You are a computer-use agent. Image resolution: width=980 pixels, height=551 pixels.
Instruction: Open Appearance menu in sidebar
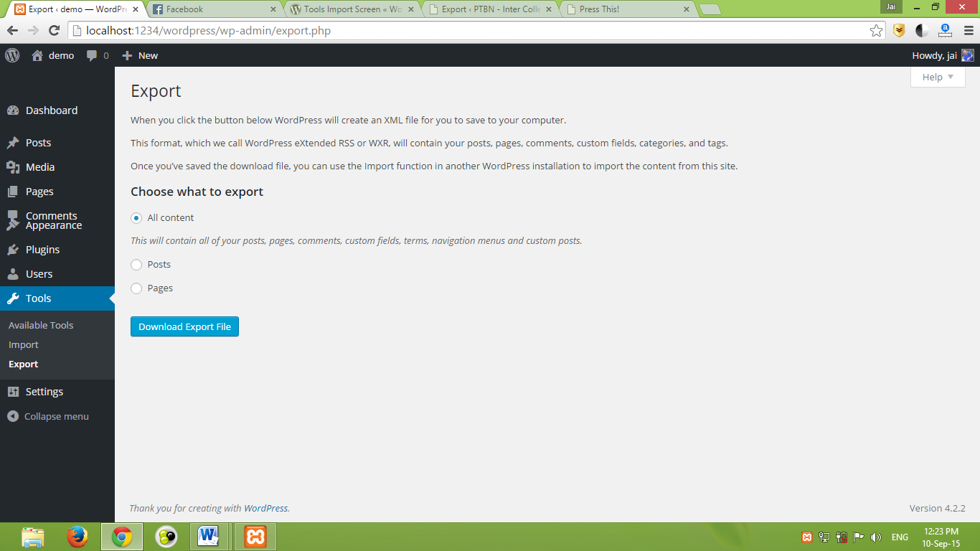coord(54,225)
